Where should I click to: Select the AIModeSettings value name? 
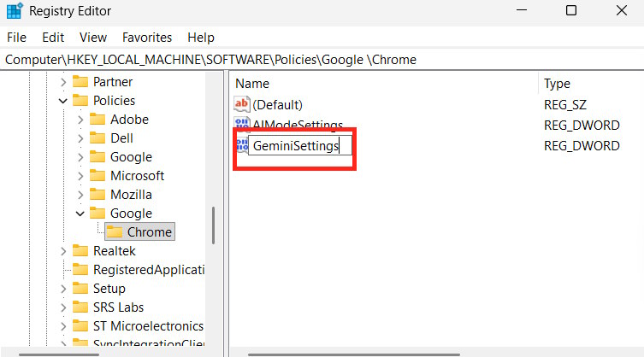[x=298, y=126]
